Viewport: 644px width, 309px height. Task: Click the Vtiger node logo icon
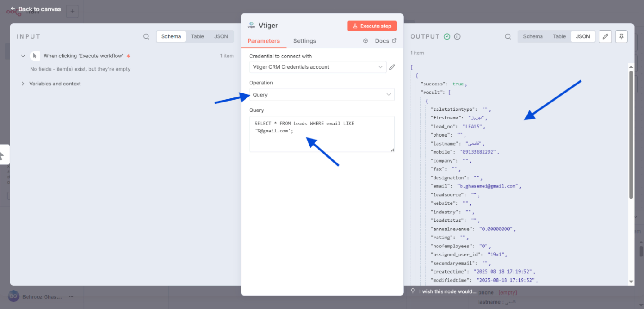click(x=251, y=26)
